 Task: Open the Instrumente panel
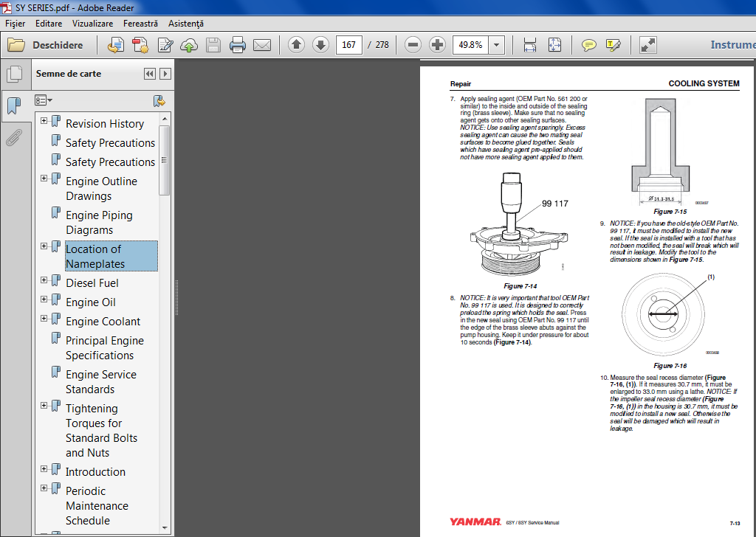pos(733,45)
